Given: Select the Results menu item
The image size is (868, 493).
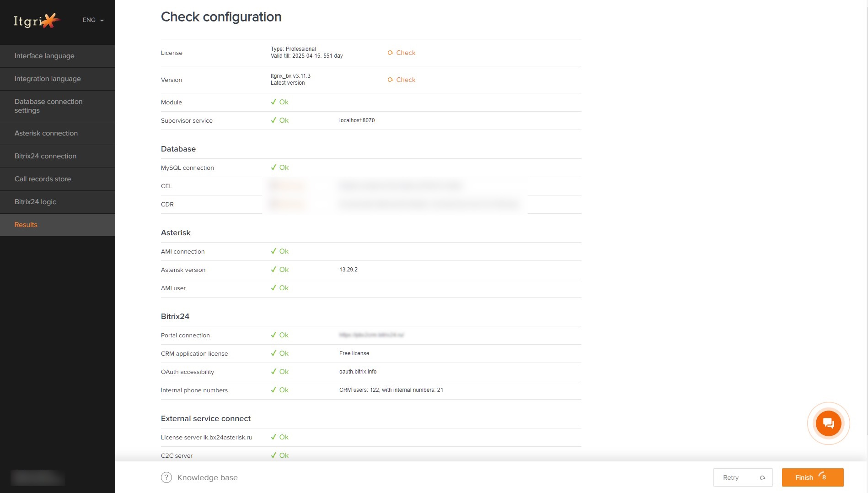Looking at the screenshot, I should 58,225.
